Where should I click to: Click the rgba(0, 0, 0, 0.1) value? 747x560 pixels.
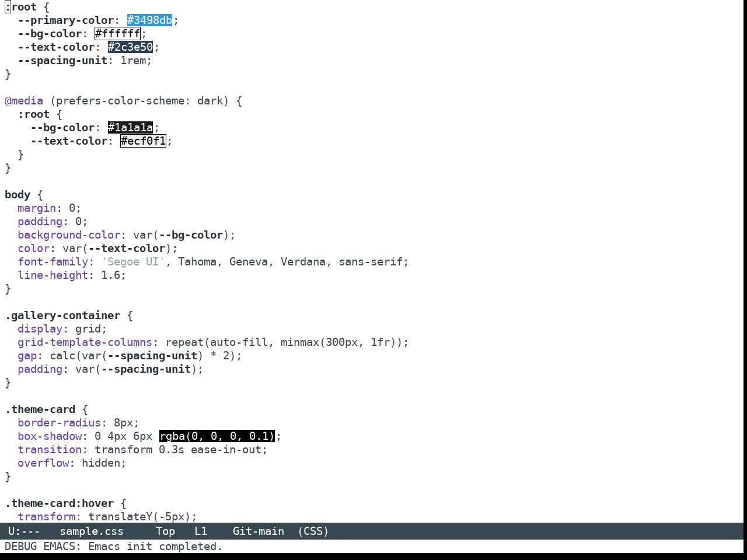click(x=217, y=436)
